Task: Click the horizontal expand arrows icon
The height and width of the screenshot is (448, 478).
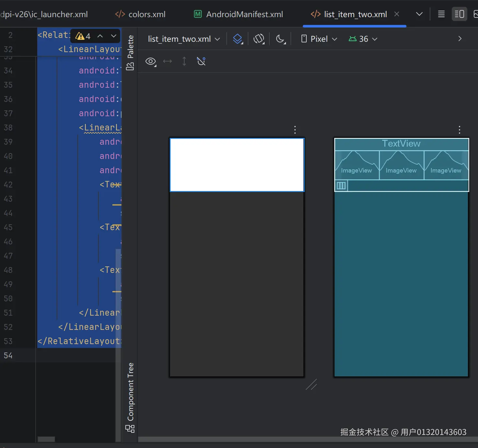Action: pos(167,62)
